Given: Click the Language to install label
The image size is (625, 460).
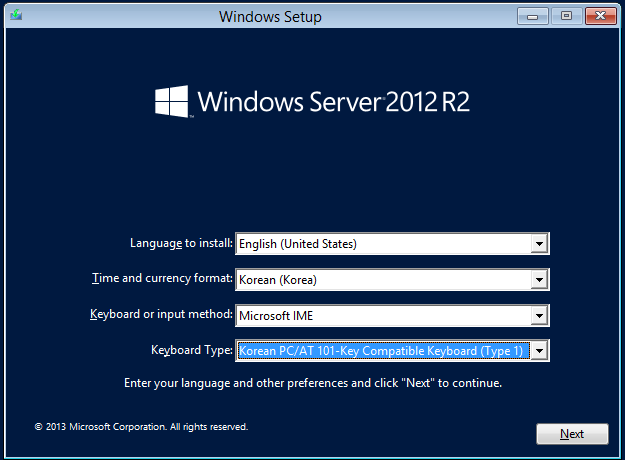Looking at the screenshot, I should (x=181, y=243).
